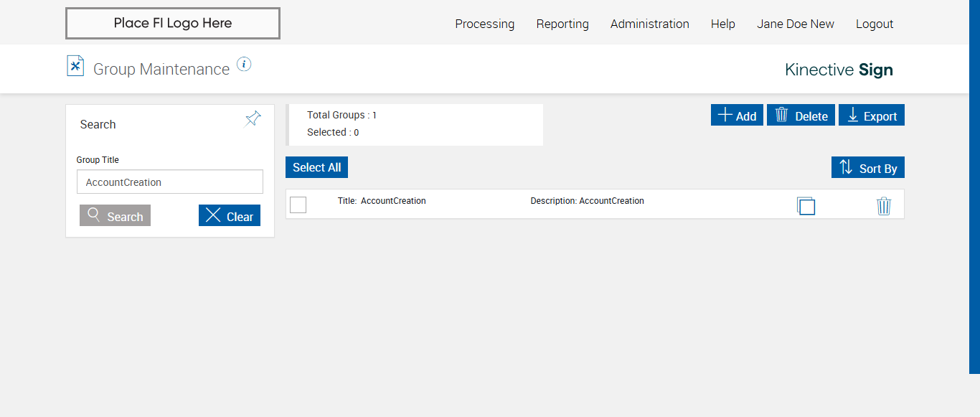
Task: Open the Jane Doe New user menu
Action: (x=796, y=24)
